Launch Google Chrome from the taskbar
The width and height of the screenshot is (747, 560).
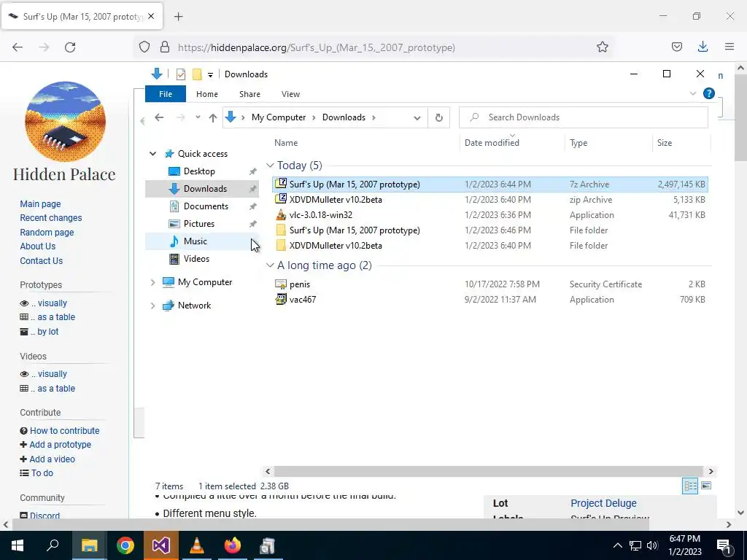pyautogui.click(x=125, y=545)
